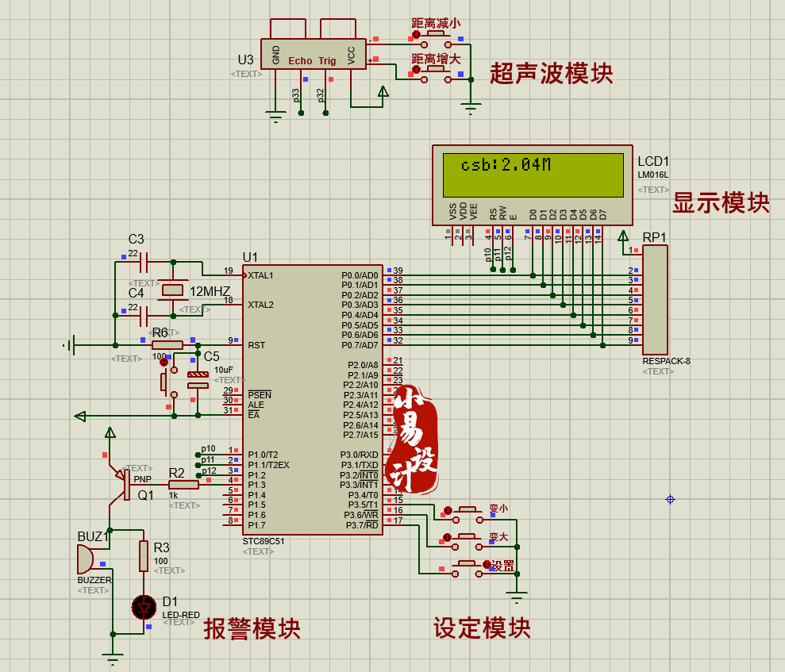
Task: Click ground symbol under the U3 GND pin
Action: (275, 116)
